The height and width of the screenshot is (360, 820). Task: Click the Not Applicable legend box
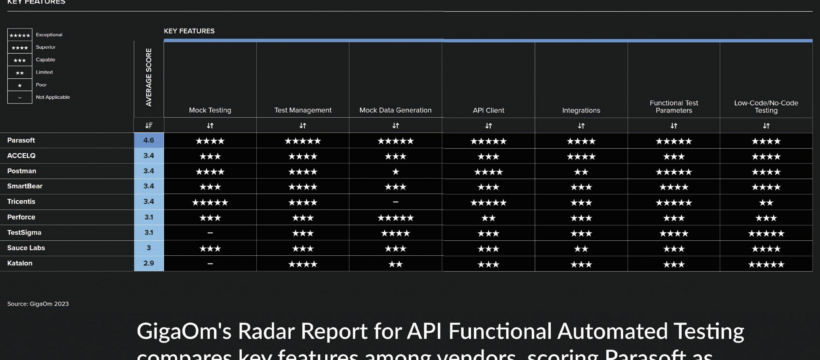tap(19, 97)
